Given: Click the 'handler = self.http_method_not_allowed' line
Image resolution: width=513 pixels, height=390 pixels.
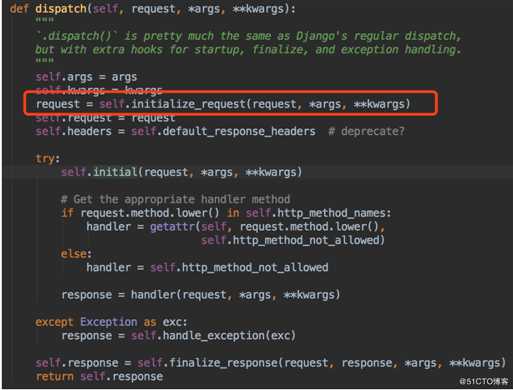Looking at the screenshot, I should [207, 268].
